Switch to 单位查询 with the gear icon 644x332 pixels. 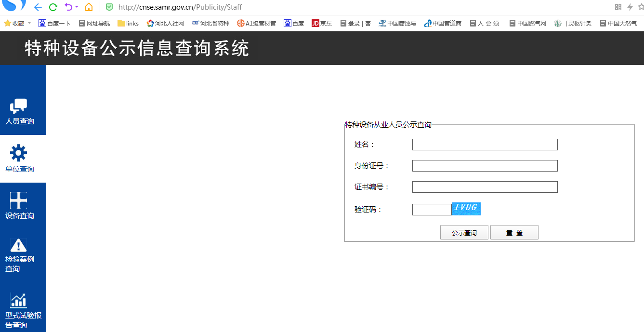[20, 159]
